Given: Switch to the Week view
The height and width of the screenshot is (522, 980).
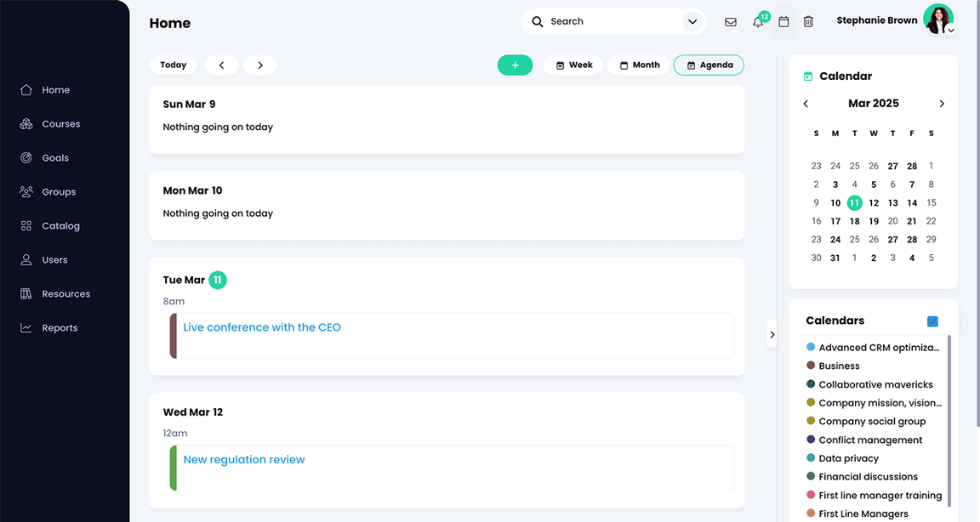Looking at the screenshot, I should (573, 65).
